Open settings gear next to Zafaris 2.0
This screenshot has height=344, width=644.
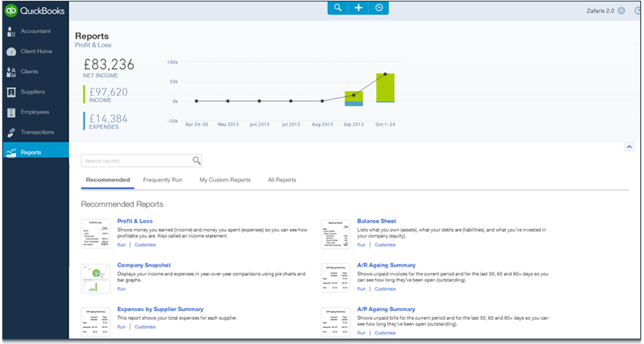tap(621, 11)
